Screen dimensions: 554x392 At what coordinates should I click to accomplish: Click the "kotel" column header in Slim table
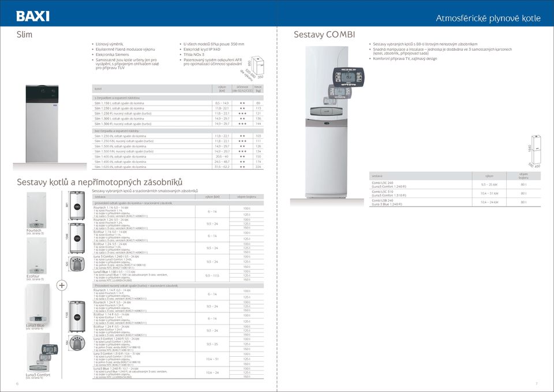(152, 89)
